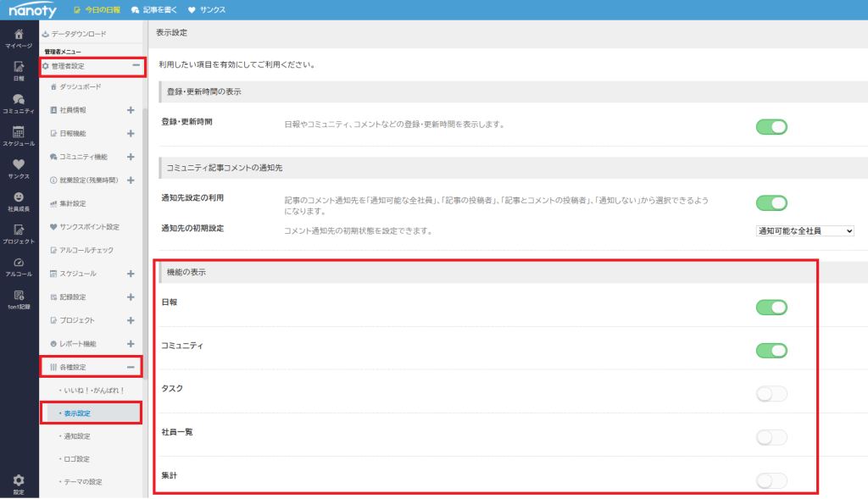Disable the 登録・更新時間 toggle
The width and height of the screenshot is (868, 499).
(771, 127)
